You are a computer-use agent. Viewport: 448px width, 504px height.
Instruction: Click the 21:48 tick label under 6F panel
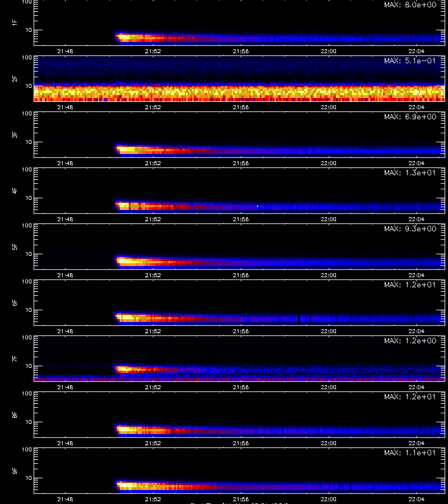click(x=65, y=331)
